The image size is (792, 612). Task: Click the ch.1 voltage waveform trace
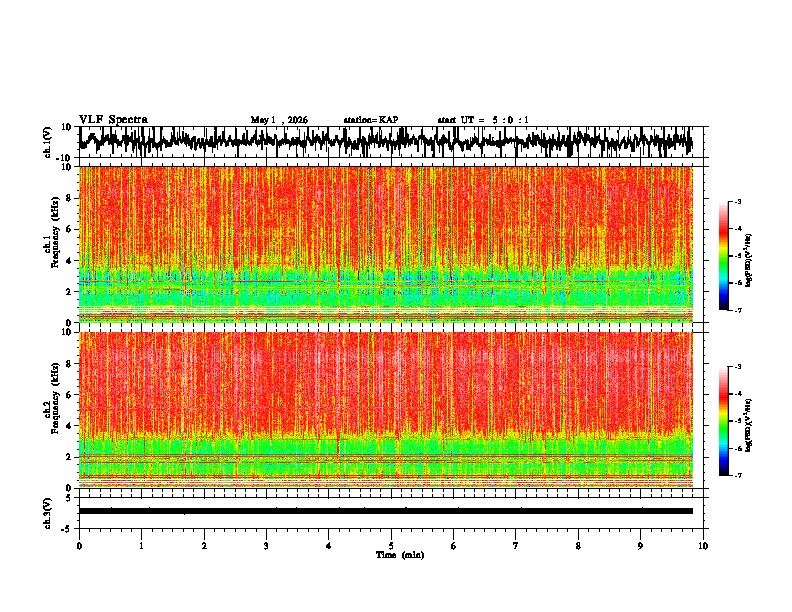pos(385,142)
